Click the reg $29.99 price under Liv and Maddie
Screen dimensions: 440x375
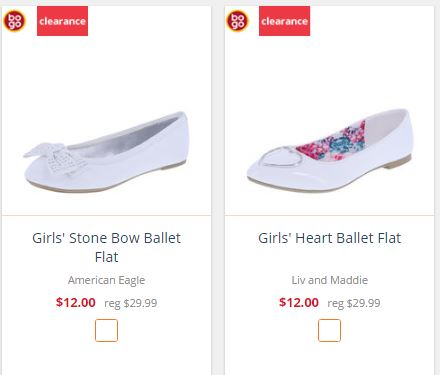(x=354, y=303)
